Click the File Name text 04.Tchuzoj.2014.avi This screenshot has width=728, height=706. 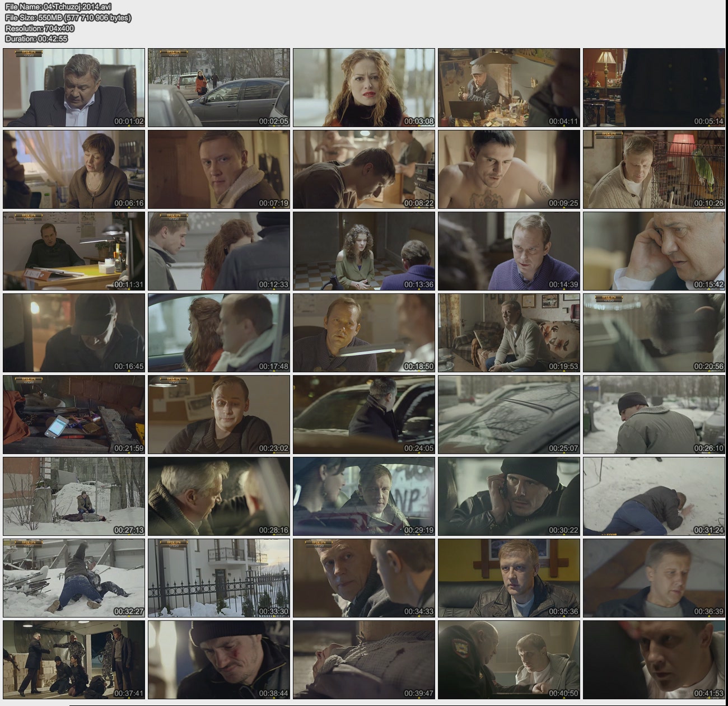58,7
